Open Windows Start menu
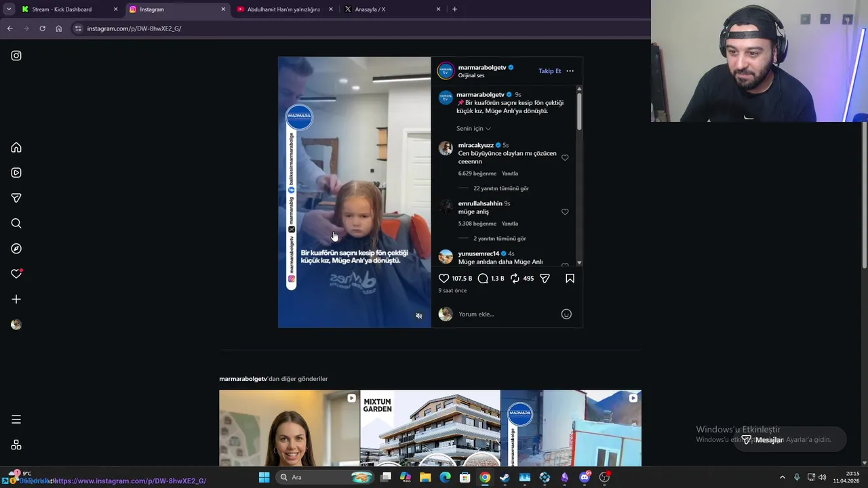The height and width of the screenshot is (488, 868). pyautogui.click(x=264, y=477)
